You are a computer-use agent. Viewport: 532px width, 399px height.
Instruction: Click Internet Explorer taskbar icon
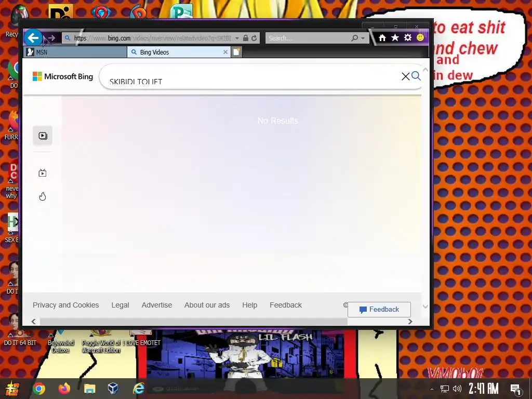(x=138, y=389)
